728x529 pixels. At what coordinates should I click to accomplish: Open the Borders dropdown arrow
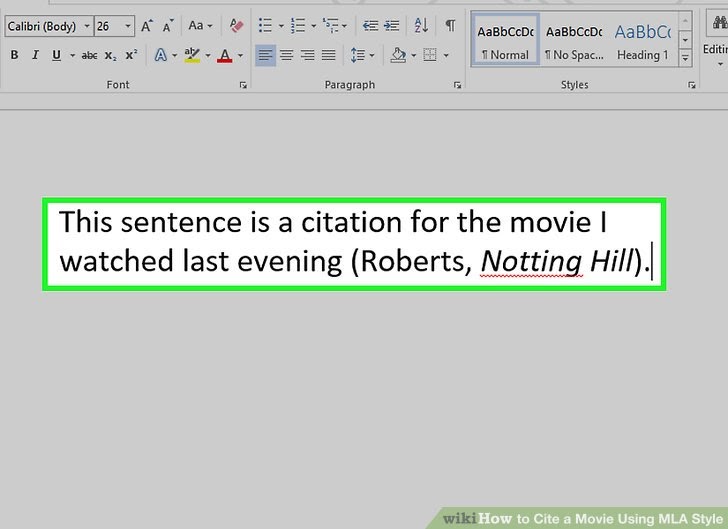click(446, 55)
